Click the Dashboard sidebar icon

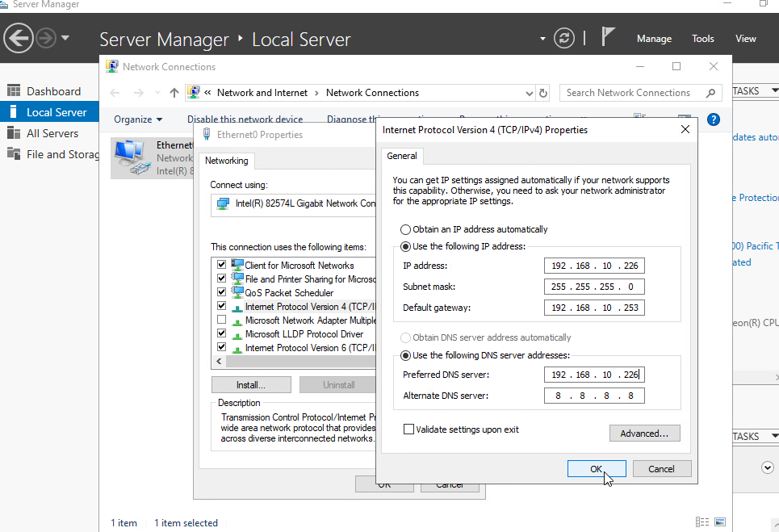coord(14,91)
